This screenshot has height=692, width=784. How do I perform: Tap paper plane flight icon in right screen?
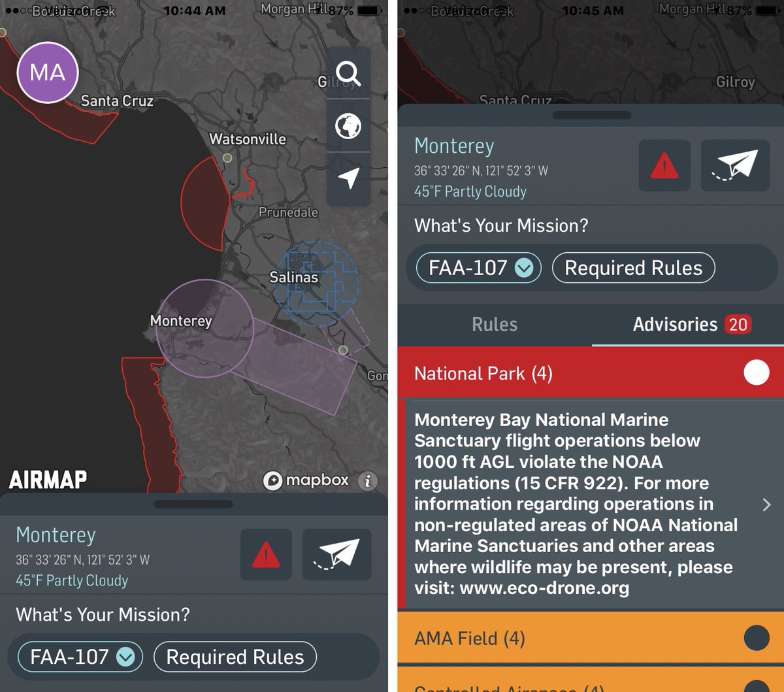click(735, 166)
